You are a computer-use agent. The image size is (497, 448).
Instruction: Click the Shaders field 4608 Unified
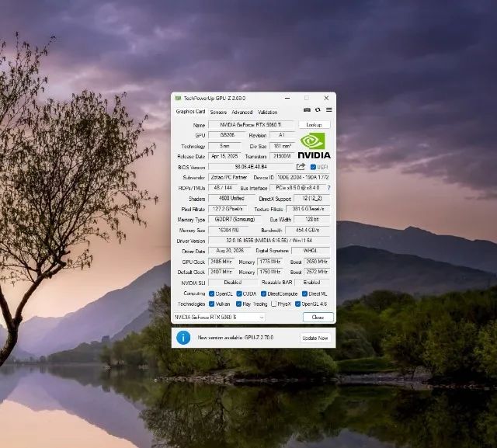pos(231,198)
